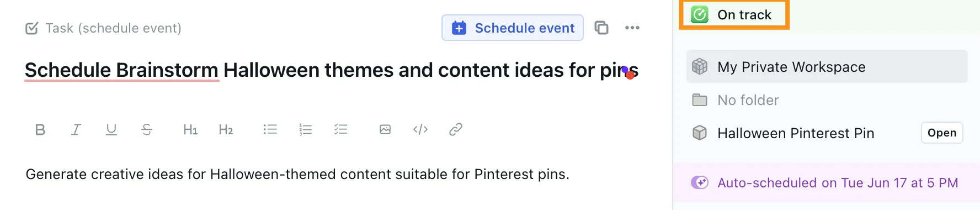Click the Schedule event button
Image resolution: width=980 pixels, height=210 pixels.
click(513, 28)
